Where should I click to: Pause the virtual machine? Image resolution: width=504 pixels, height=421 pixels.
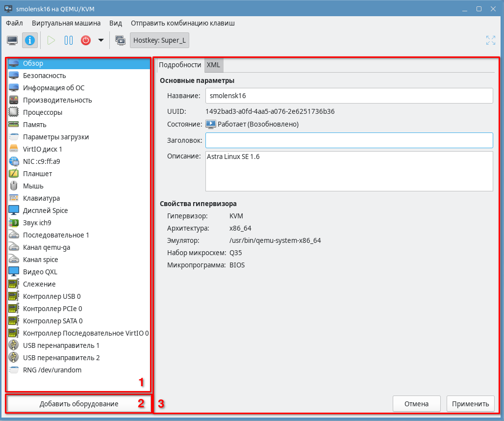coord(69,40)
